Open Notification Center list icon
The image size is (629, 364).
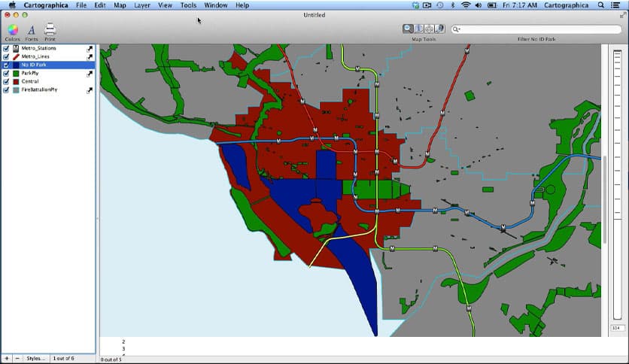tap(615, 5)
